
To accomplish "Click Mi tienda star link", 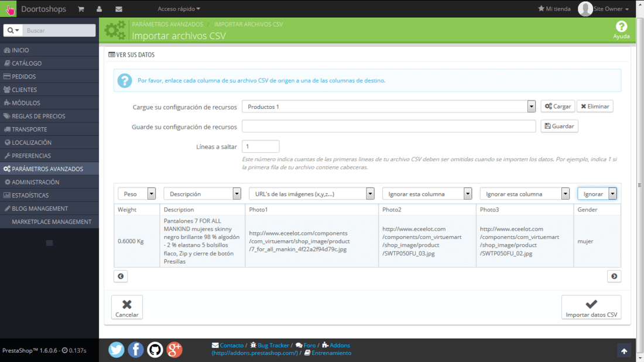I will pos(554,9).
